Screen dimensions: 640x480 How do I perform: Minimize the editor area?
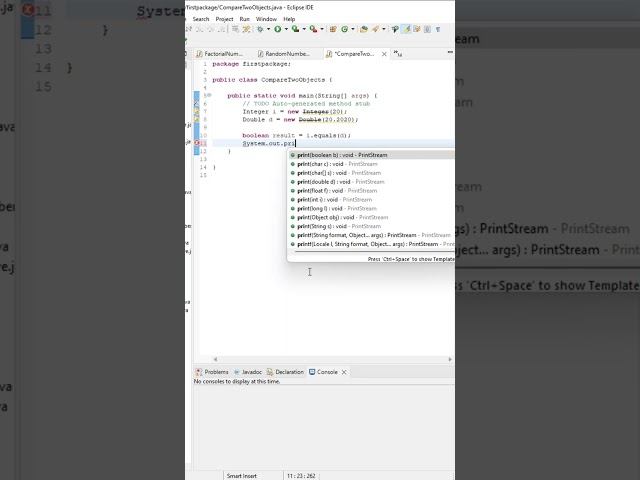450,52
